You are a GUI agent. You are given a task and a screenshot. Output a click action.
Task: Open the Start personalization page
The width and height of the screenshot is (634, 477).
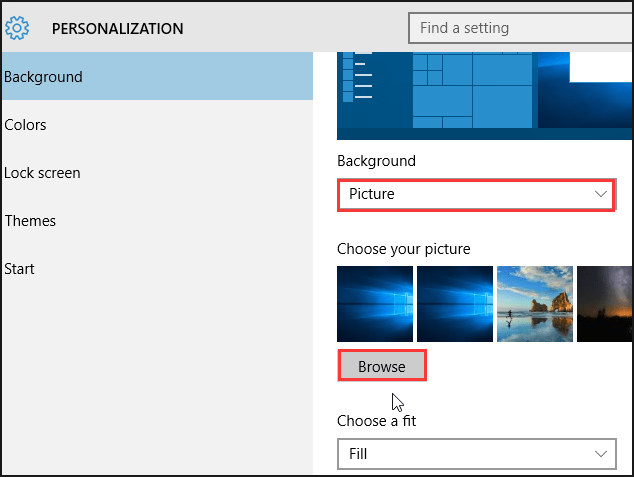tap(20, 269)
